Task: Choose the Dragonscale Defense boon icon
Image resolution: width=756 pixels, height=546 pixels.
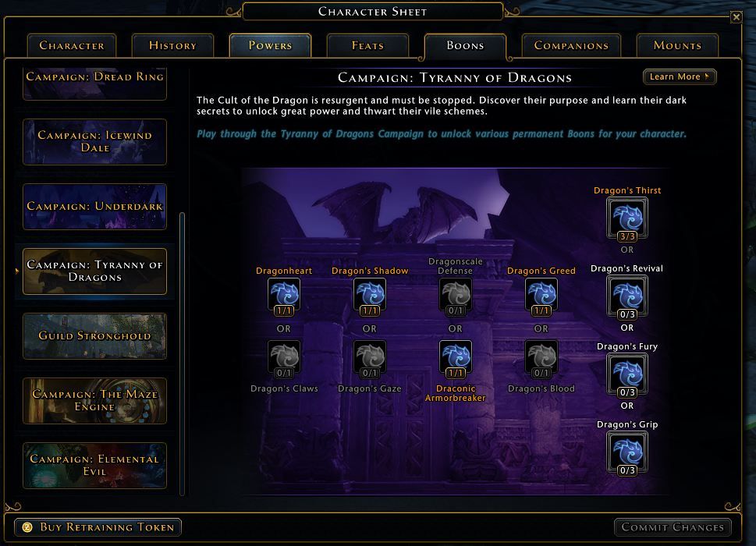Action: [456, 295]
